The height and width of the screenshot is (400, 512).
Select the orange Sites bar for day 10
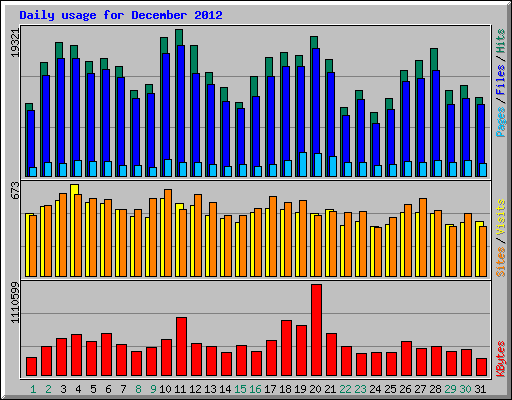pyautogui.click(x=168, y=233)
